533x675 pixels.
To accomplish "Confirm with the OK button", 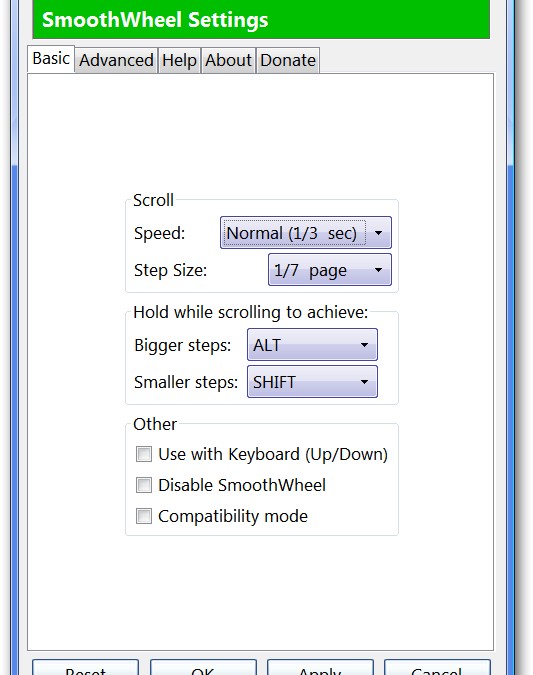I will click(x=203, y=668).
